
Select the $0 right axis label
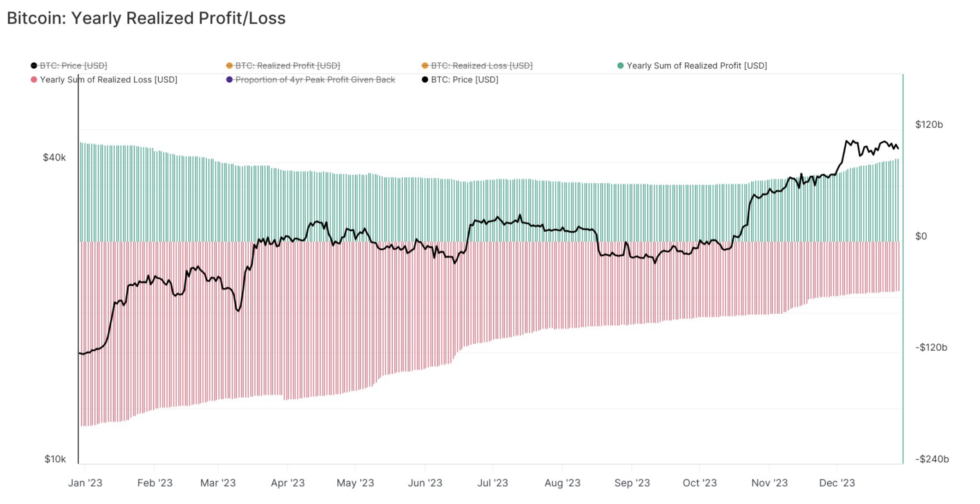[921, 236]
